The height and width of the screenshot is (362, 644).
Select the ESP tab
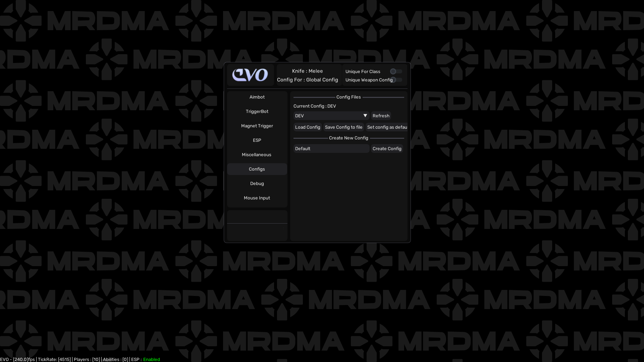pos(257,140)
